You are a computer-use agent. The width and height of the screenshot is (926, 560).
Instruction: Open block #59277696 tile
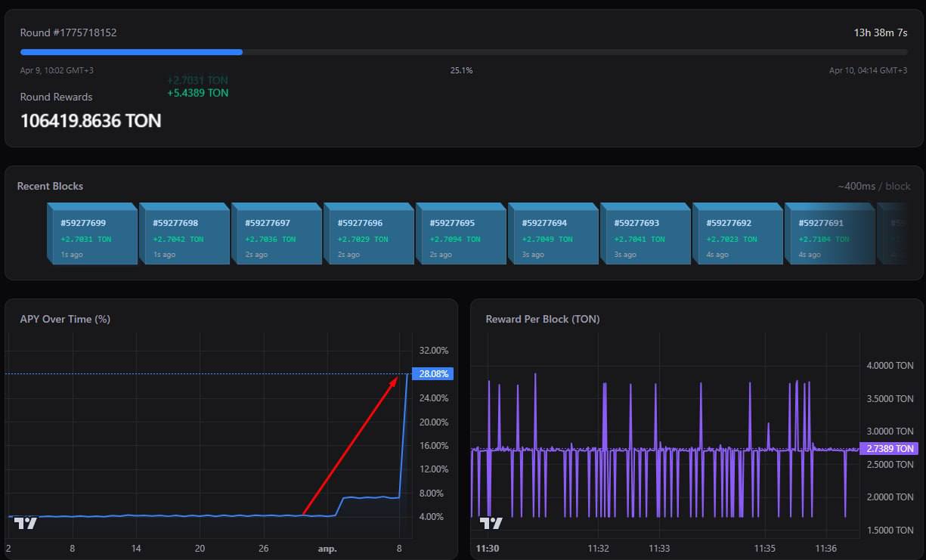coord(368,237)
